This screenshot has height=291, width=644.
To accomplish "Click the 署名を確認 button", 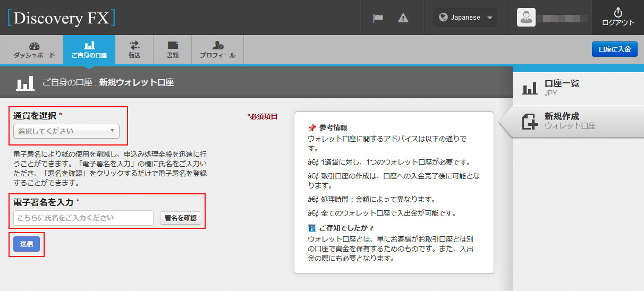I will (181, 218).
